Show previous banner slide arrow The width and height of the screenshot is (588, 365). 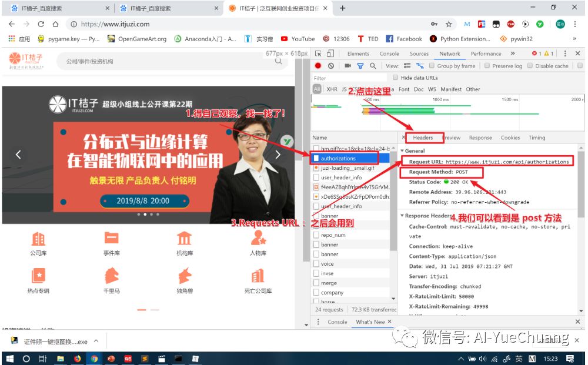[x=18, y=155]
